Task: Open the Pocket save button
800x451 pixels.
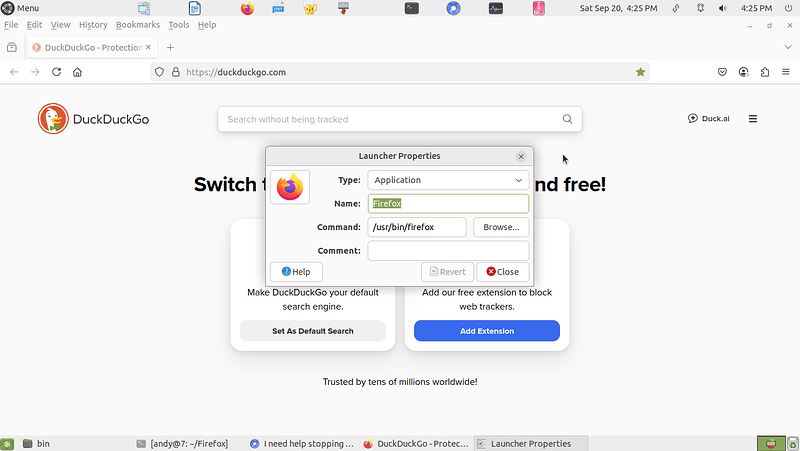Action: click(722, 72)
